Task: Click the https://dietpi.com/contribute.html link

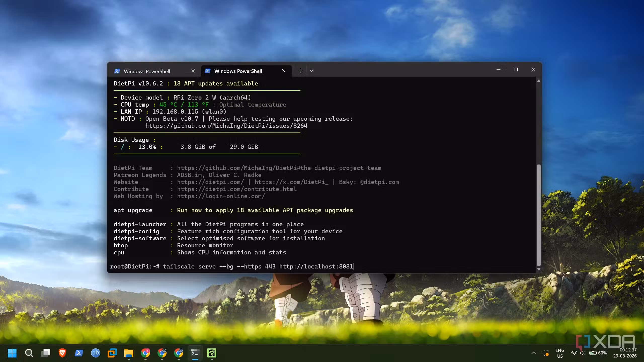Action: [x=237, y=189]
